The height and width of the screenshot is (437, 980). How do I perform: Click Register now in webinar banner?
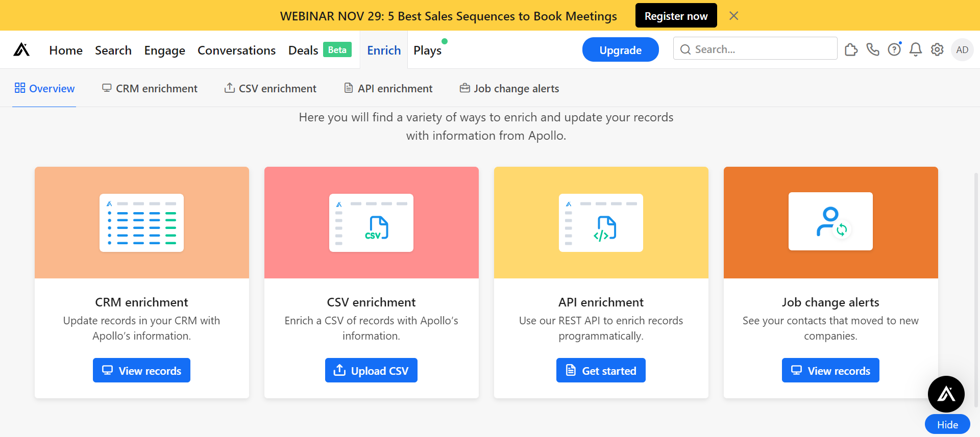[676, 16]
